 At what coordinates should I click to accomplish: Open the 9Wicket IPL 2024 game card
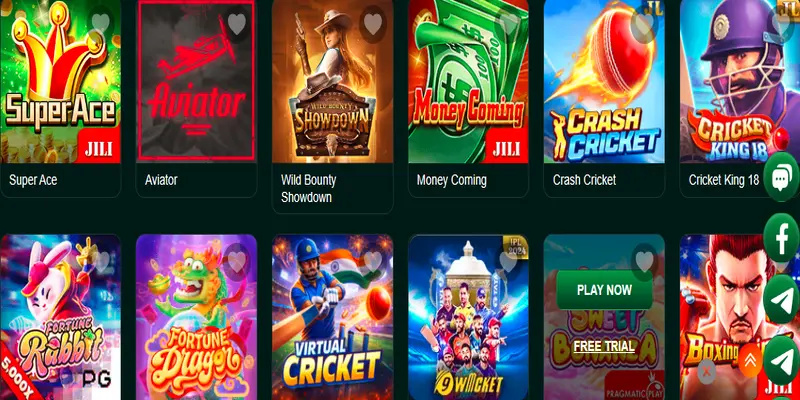pos(468,317)
